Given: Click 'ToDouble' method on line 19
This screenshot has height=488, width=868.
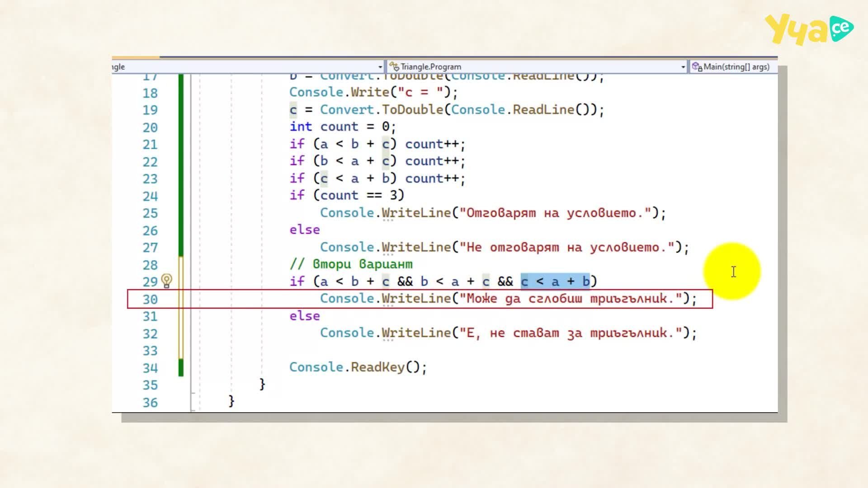Looking at the screenshot, I should (412, 109).
